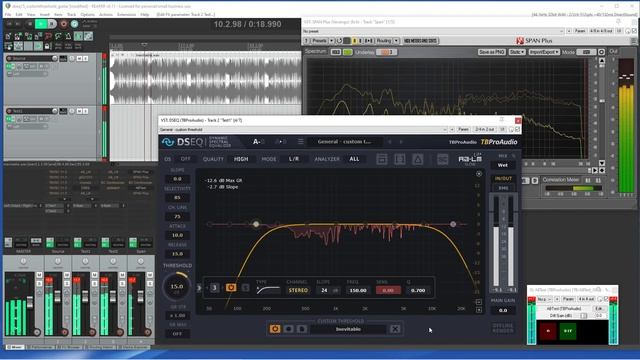Click the Custom Threshold record icon
640x360 pixels.
click(289, 329)
